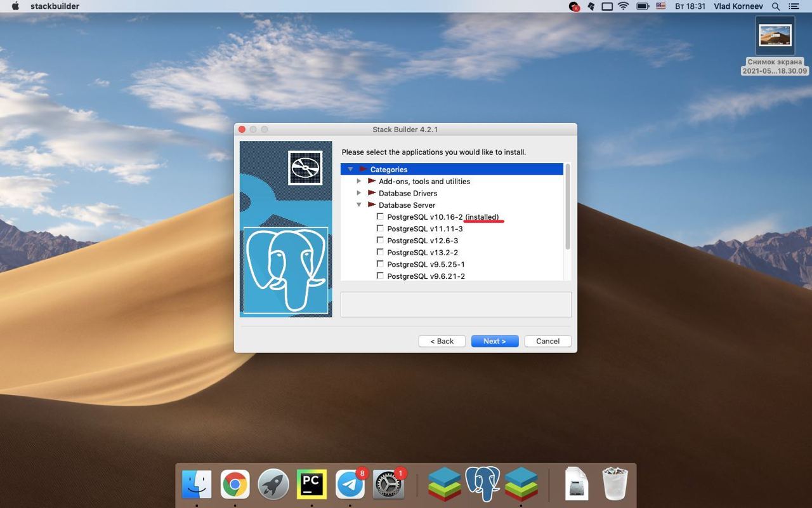Open the stackbuilder application menu

[x=55, y=6]
